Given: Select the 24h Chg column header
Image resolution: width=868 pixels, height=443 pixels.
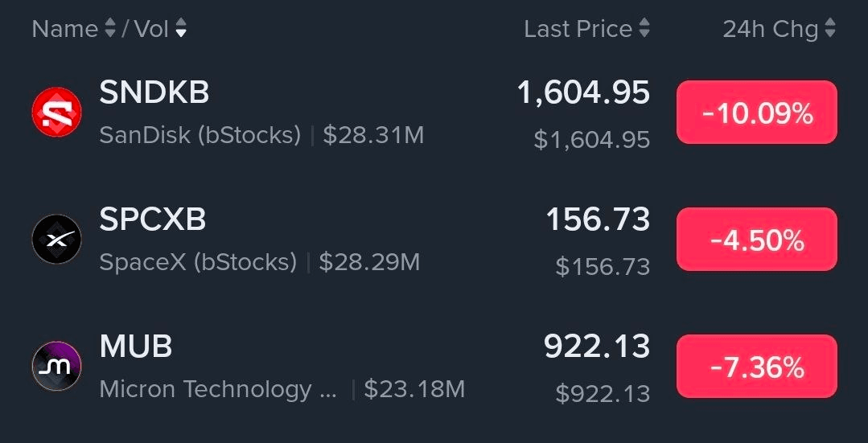Looking at the screenshot, I should coord(771,29).
